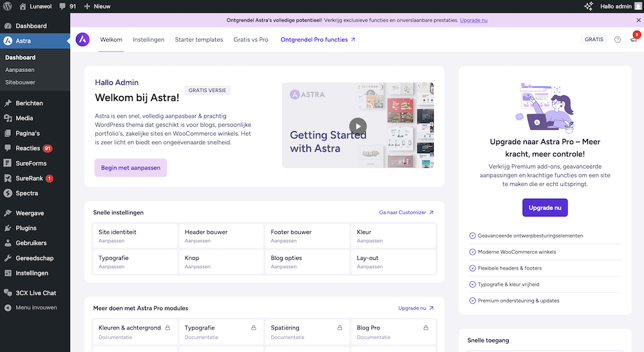
Task: Open Gereedschap in the sidebar
Action: point(35,258)
